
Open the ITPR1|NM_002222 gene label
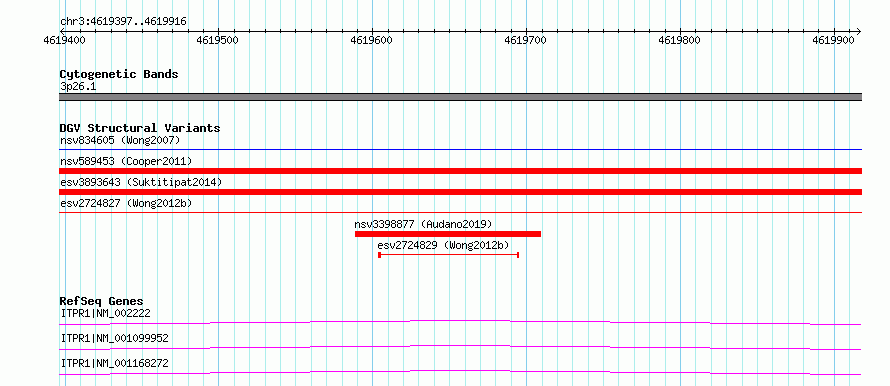[105, 313]
